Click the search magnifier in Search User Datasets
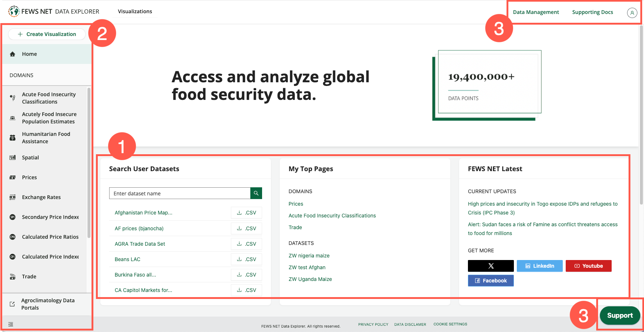Image resolution: width=644 pixels, height=332 pixels. (256, 193)
